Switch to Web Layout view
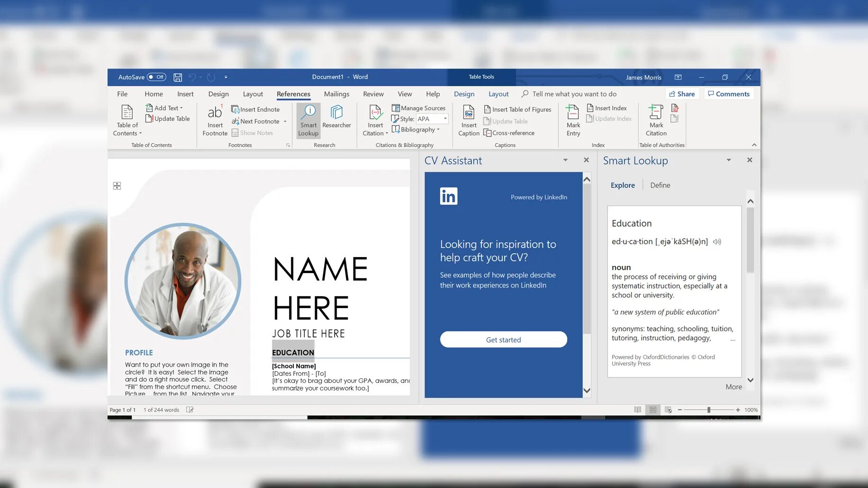868x488 pixels. point(668,410)
